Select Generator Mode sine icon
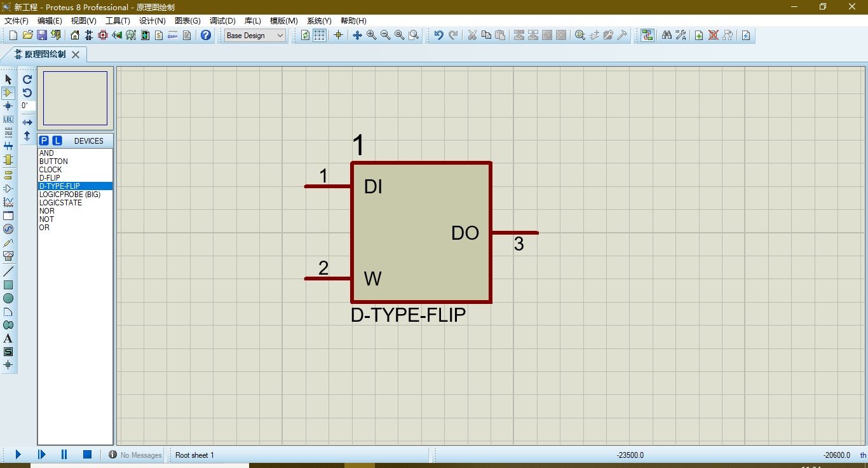The height and width of the screenshot is (468, 868). pyautogui.click(x=8, y=229)
